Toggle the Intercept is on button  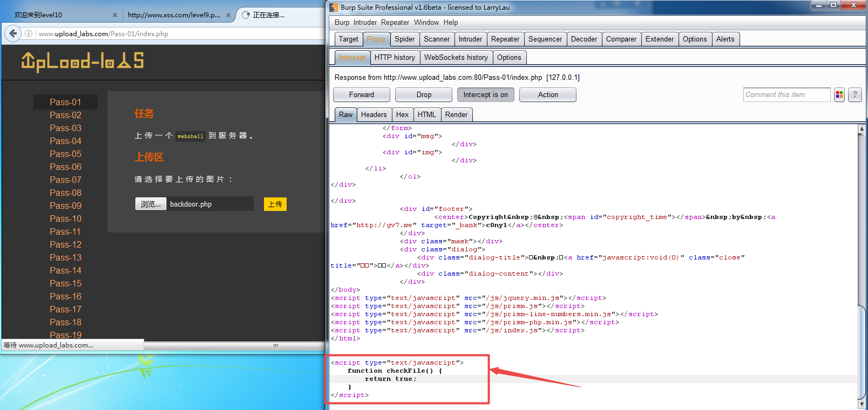[485, 95]
